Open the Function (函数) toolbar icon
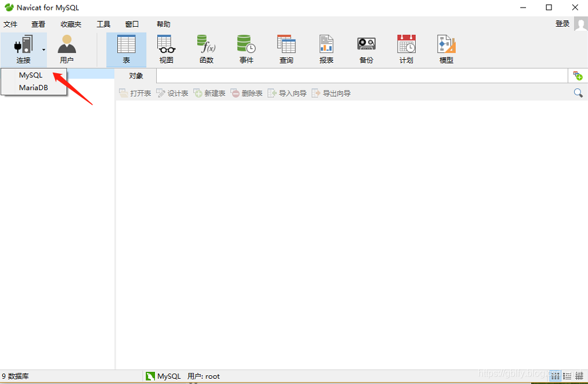This screenshot has height=384, width=588. point(206,49)
